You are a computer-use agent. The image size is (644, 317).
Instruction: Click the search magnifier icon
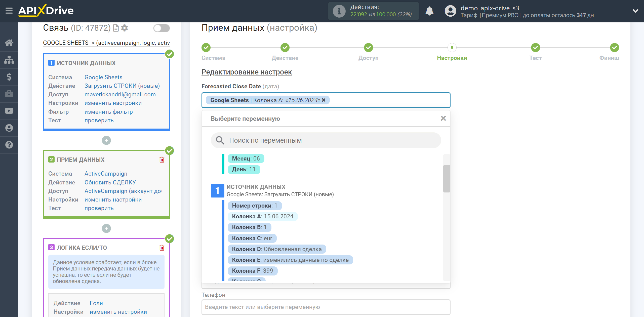220,140
